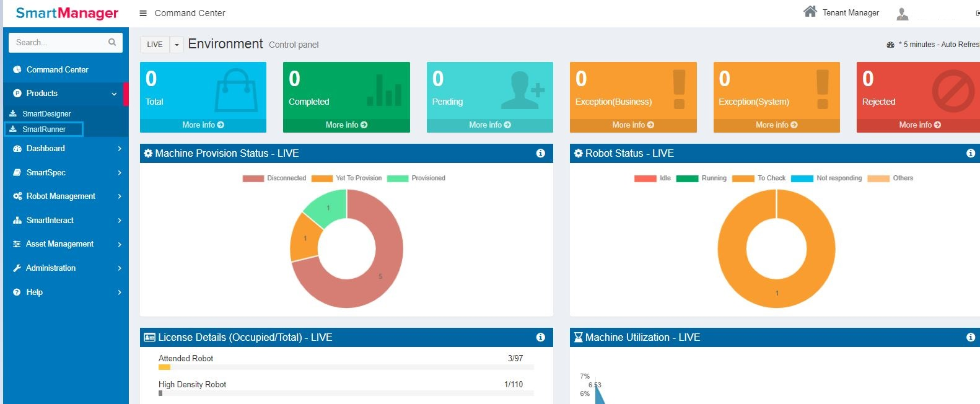Viewport: 980px width, 404px height.
Task: Click the search magnifier icon in sidebar
Action: tap(112, 42)
